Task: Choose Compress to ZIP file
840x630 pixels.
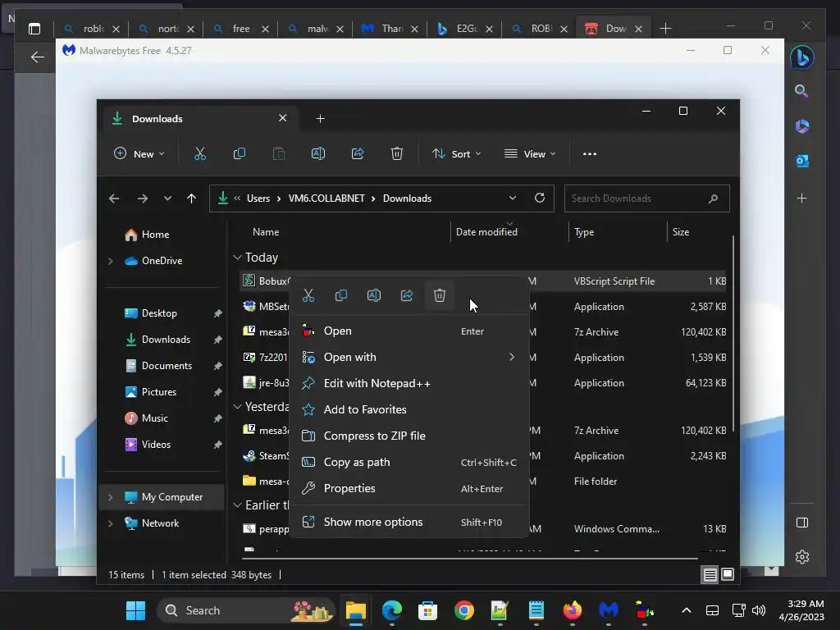Action: coord(409,436)
